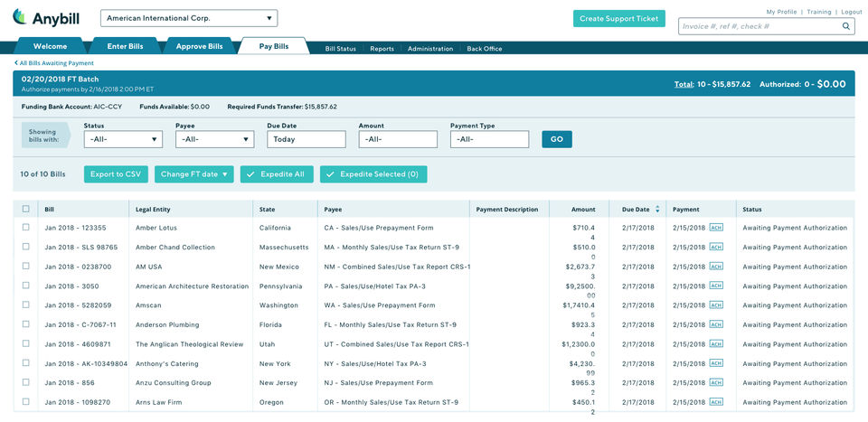Sort by the Status column header
The image size is (868, 422).
coord(751,210)
